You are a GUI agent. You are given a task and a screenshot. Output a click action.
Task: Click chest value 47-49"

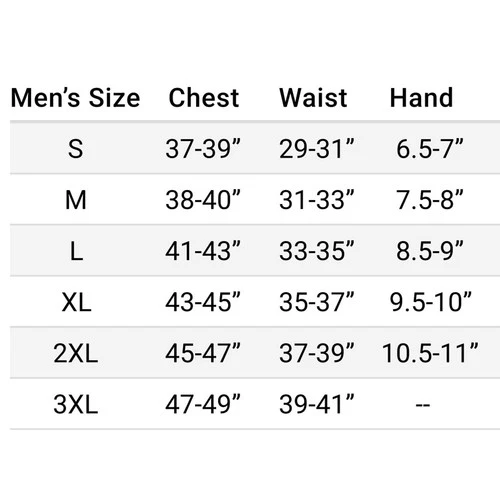[203, 405]
